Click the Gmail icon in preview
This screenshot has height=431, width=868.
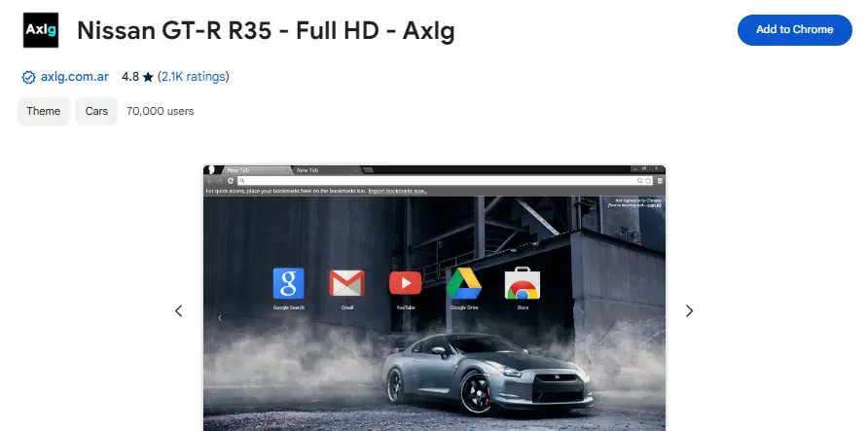347,283
